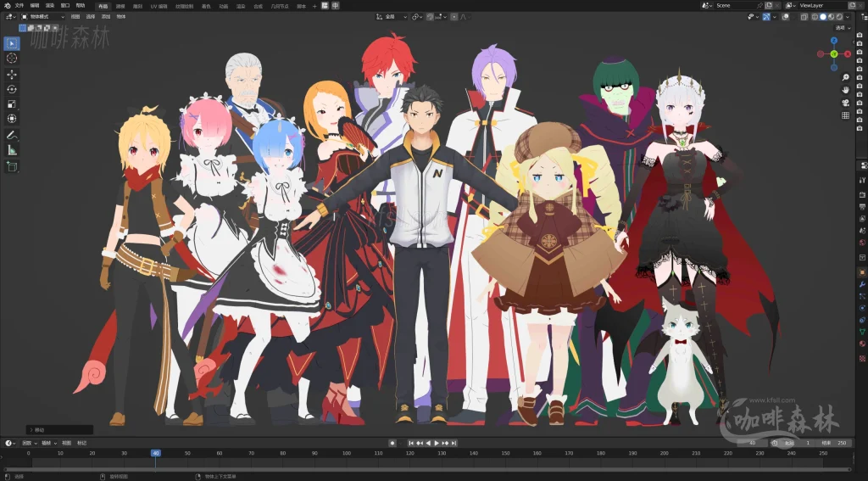Switch to the 建模 workspace tab
The height and width of the screenshot is (481, 868).
click(120, 6)
